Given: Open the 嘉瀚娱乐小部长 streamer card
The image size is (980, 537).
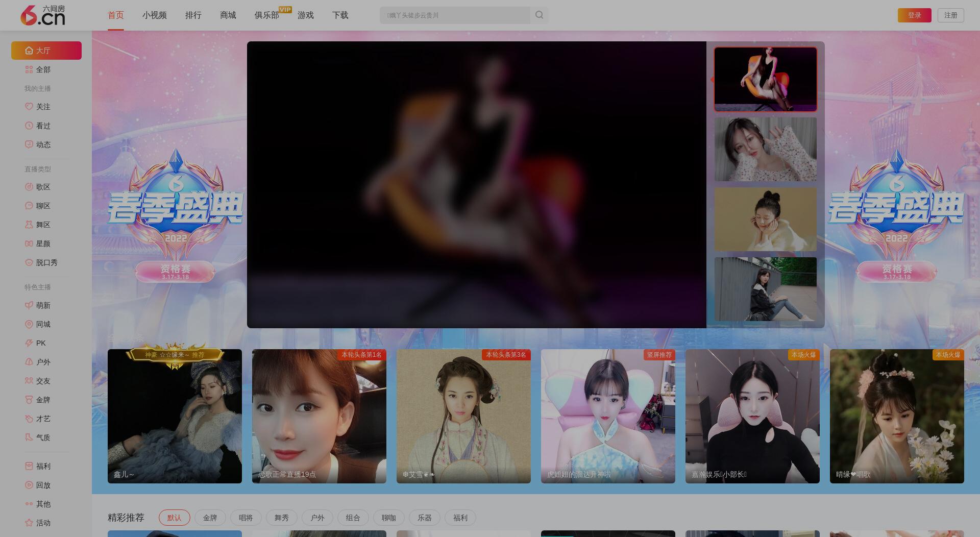Looking at the screenshot, I should 752,416.
